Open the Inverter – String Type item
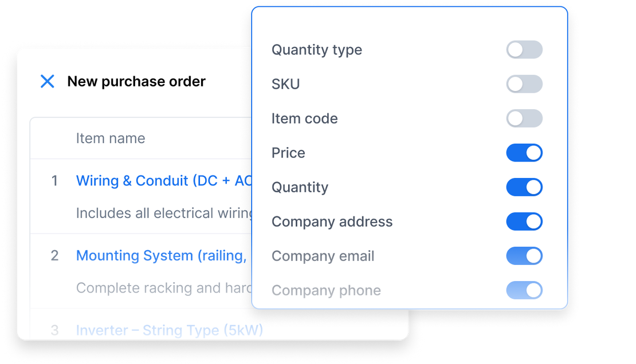This screenshot has width=636, height=364. 169,330
